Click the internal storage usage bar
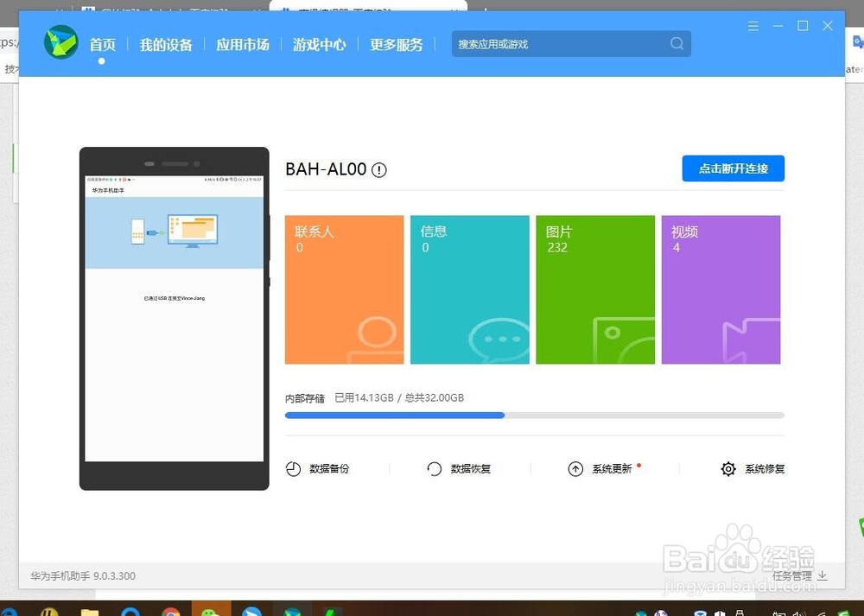The image size is (864, 616). [535, 416]
